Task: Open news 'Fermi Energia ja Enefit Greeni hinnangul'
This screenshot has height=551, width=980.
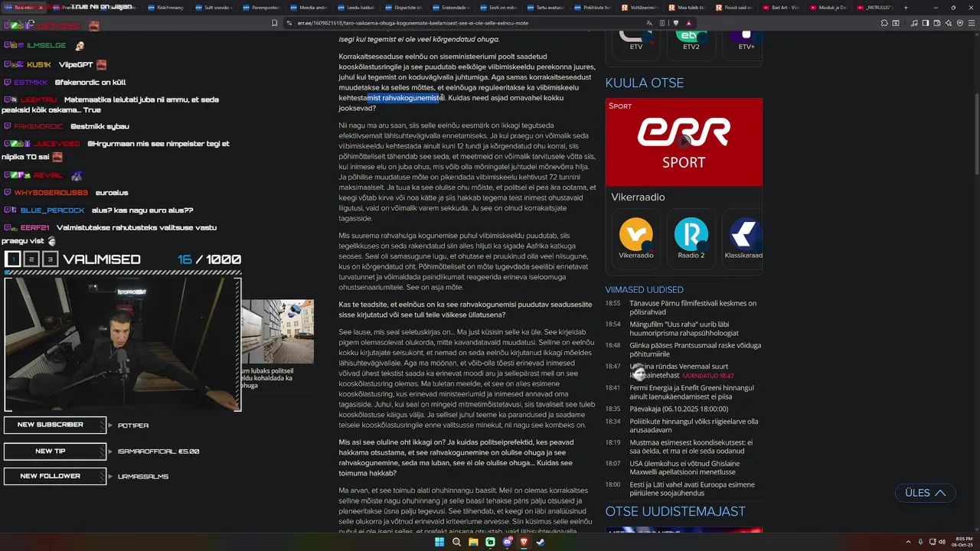Action: (691, 392)
